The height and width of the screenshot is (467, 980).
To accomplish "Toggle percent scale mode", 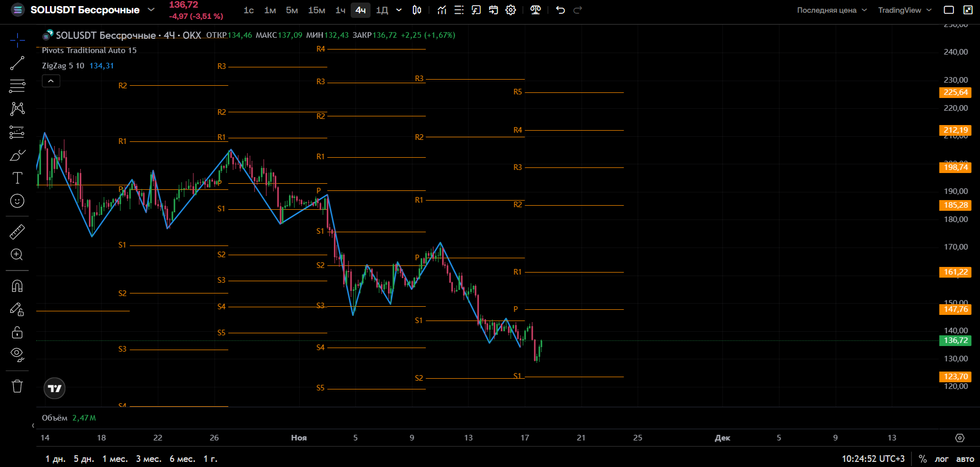I will (923, 459).
